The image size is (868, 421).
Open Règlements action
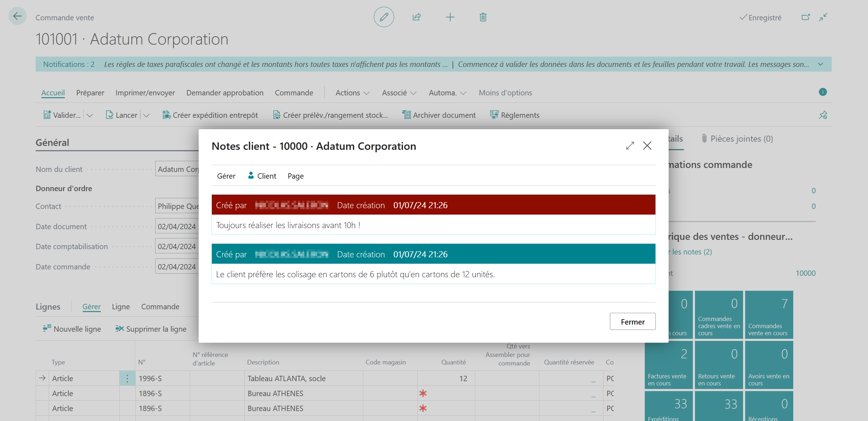515,115
